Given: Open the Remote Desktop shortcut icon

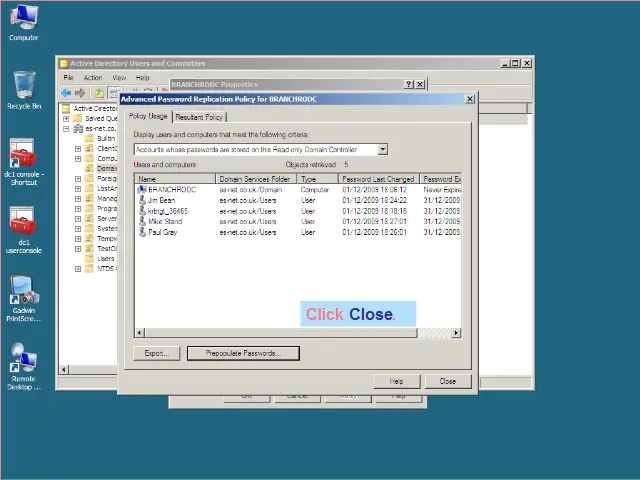Looking at the screenshot, I should coord(24,367).
